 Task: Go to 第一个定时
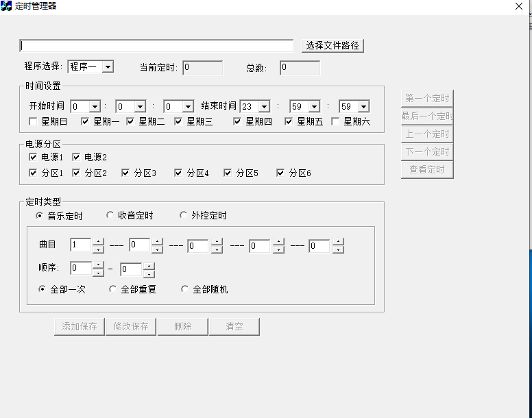427,99
